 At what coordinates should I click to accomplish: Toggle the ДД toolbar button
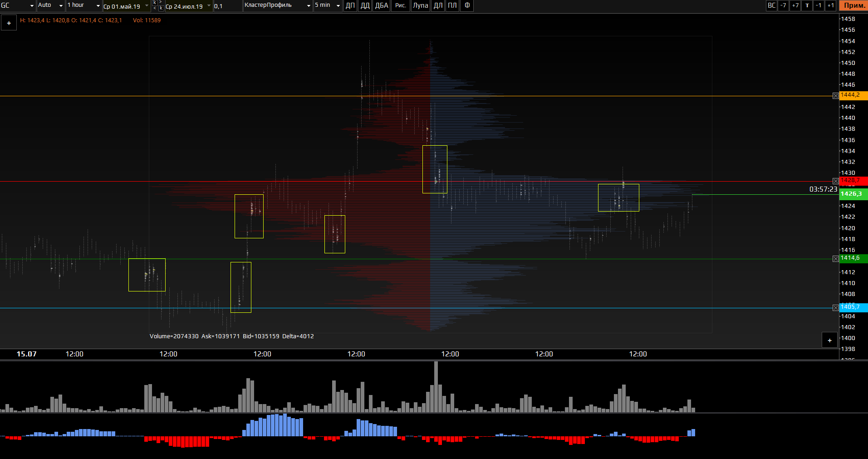click(x=365, y=5)
